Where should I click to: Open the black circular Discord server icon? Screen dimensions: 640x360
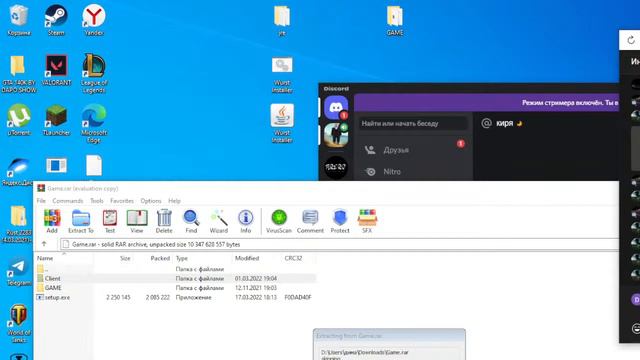tap(336, 167)
